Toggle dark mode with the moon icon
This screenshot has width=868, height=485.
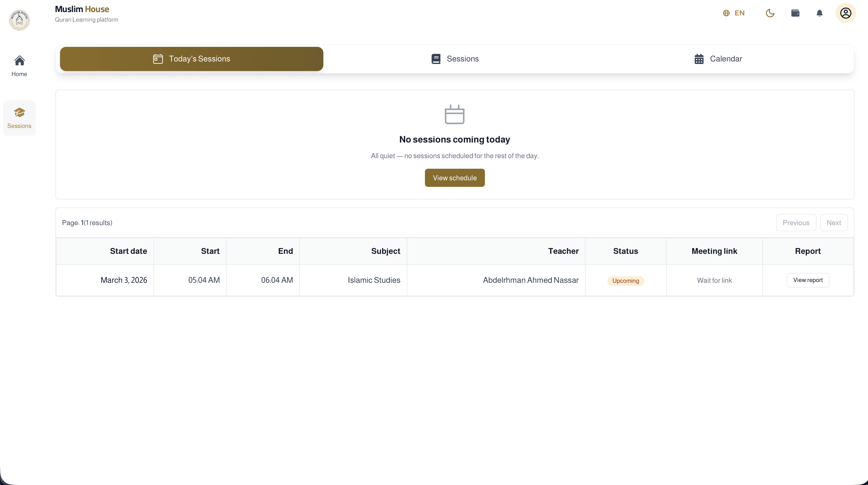[x=770, y=13]
